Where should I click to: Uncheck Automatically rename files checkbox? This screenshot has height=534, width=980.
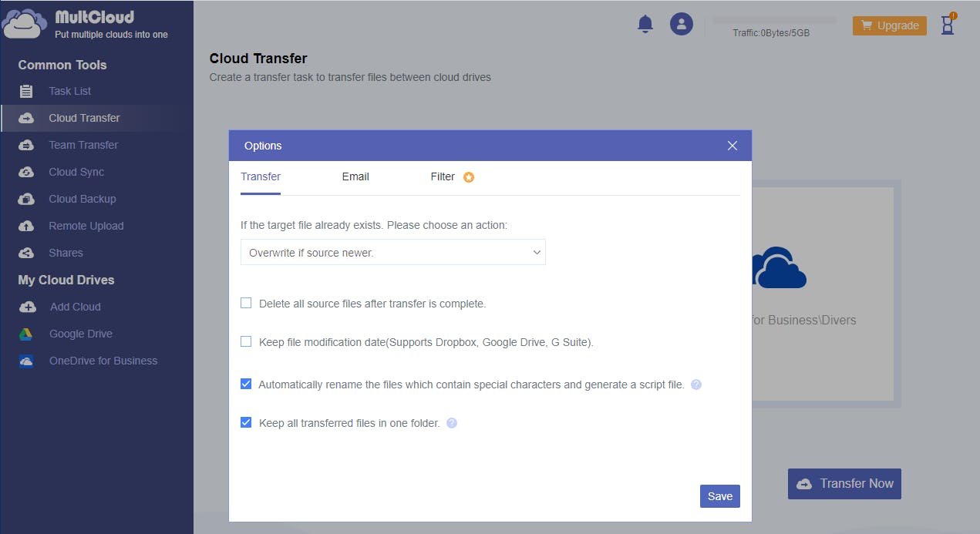pos(246,384)
